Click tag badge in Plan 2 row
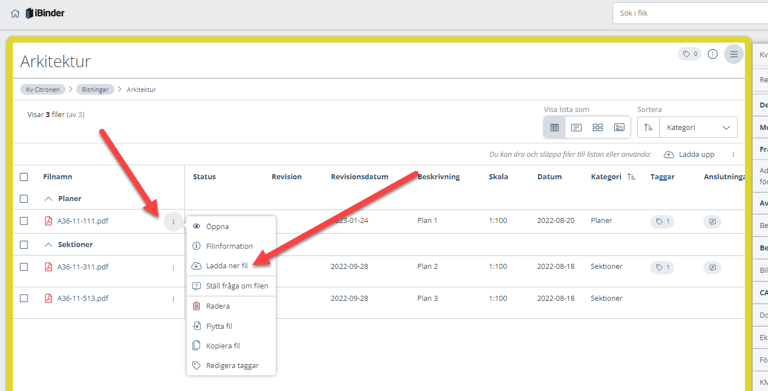The image size is (768, 391). pyautogui.click(x=662, y=268)
